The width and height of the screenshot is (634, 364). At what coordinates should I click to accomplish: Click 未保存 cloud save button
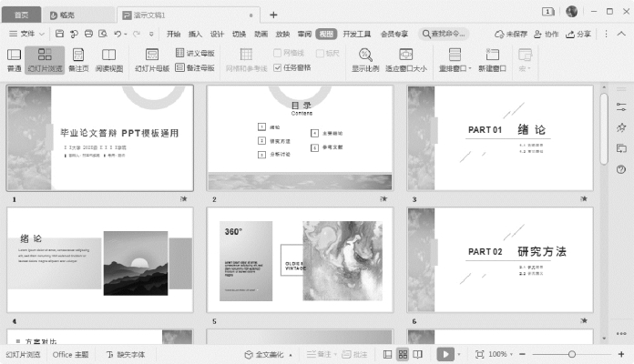tap(511, 34)
